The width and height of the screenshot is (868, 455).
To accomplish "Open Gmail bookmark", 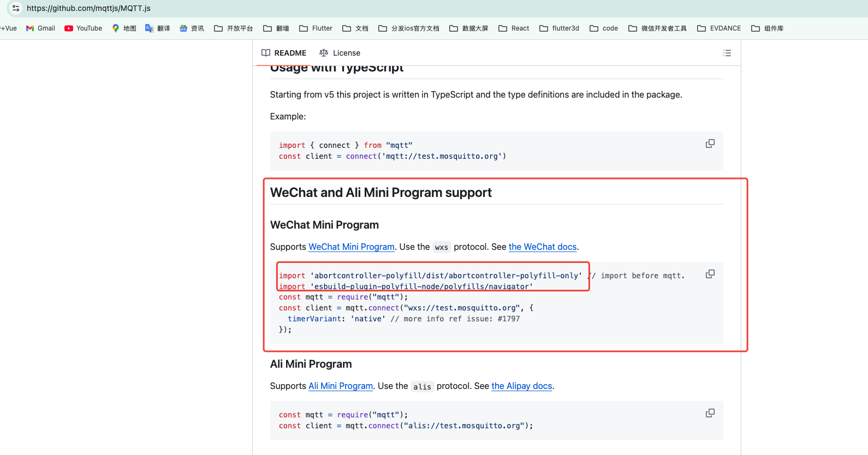I will (x=40, y=28).
